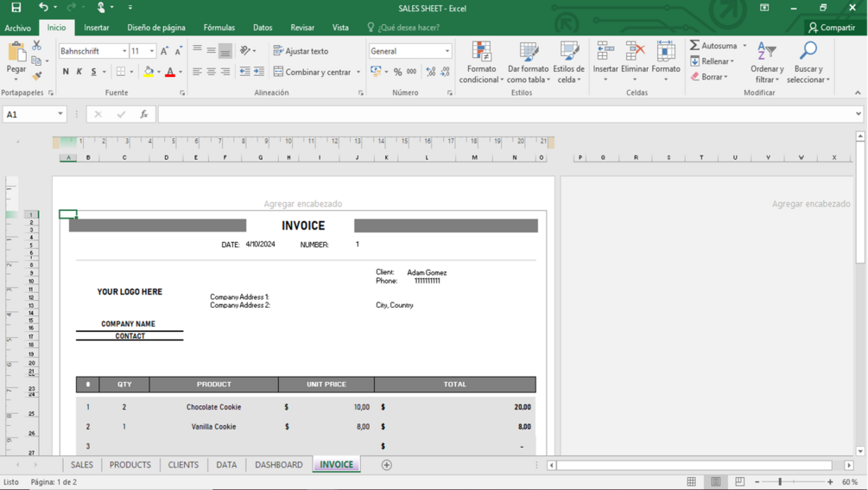This screenshot has height=490, width=868.
Task: Apply fill color with the paint bucket
Action: tap(149, 72)
